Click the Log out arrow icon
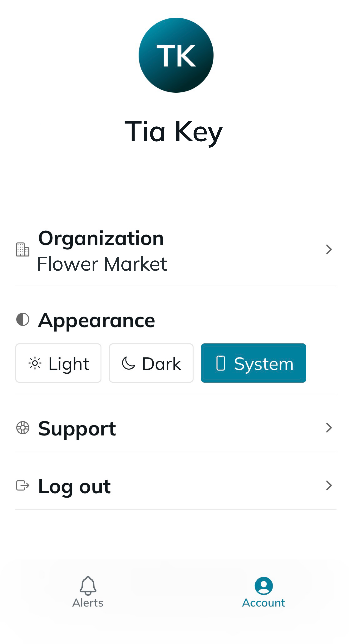The height and width of the screenshot is (644, 349). click(x=23, y=486)
